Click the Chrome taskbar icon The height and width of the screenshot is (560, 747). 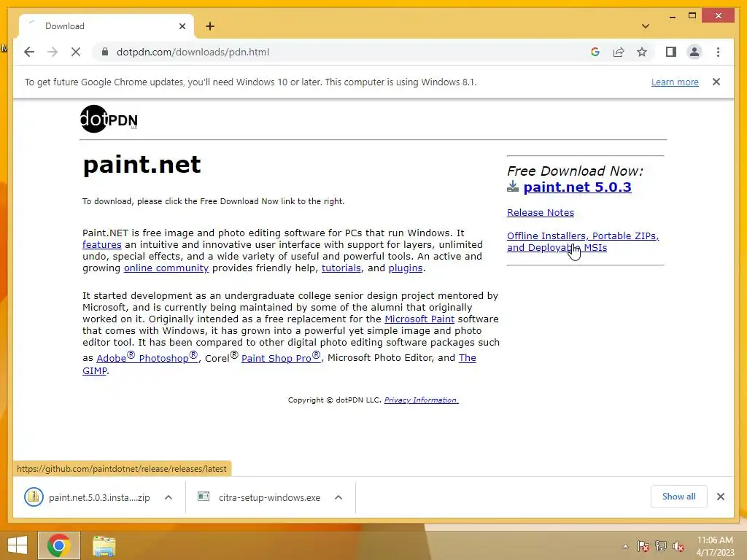(x=59, y=545)
